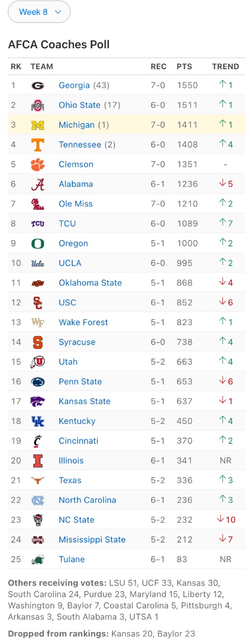Click the Michigan block M logo
This screenshot has height=644, width=252.
(x=38, y=125)
